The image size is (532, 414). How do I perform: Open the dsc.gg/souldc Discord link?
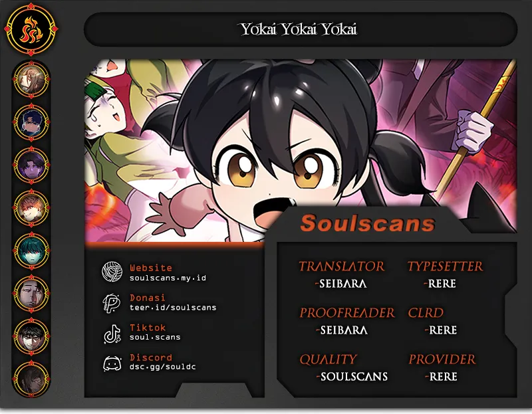(x=162, y=367)
